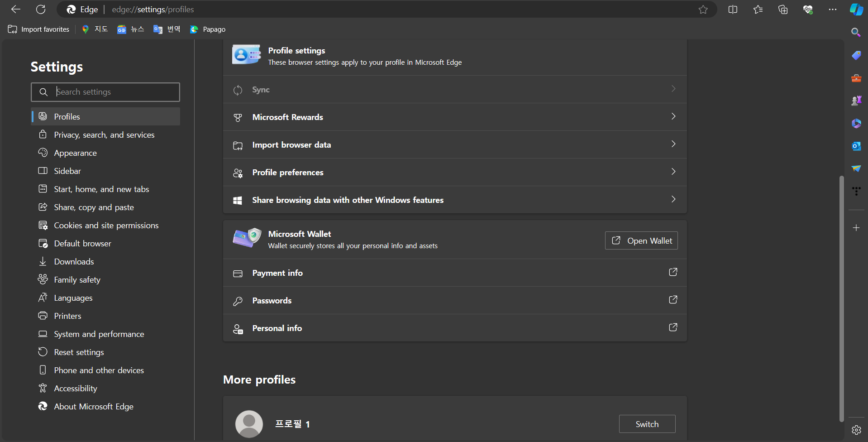Click the Edge site identity label in address bar
868x442 pixels.
(x=82, y=10)
